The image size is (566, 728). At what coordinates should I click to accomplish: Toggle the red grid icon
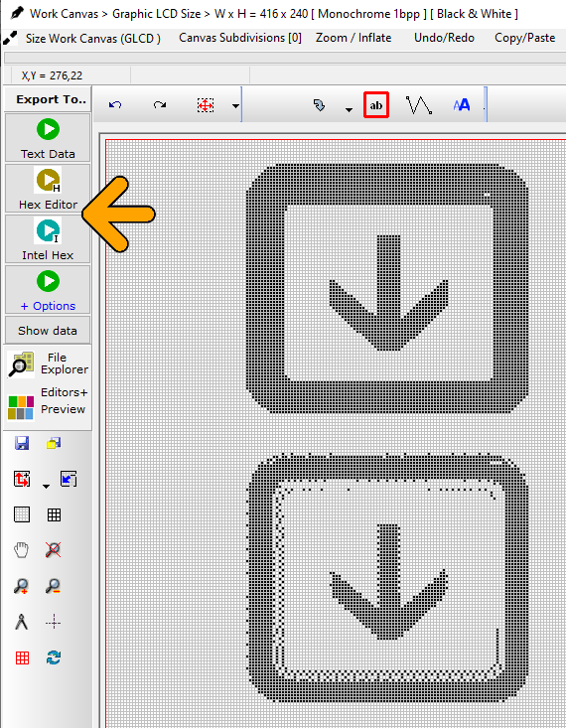(x=22, y=657)
